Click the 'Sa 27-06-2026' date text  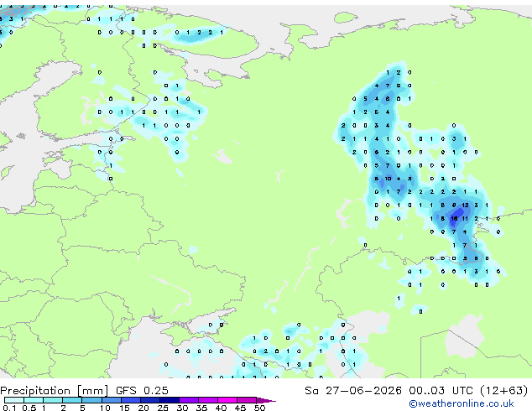point(353,391)
